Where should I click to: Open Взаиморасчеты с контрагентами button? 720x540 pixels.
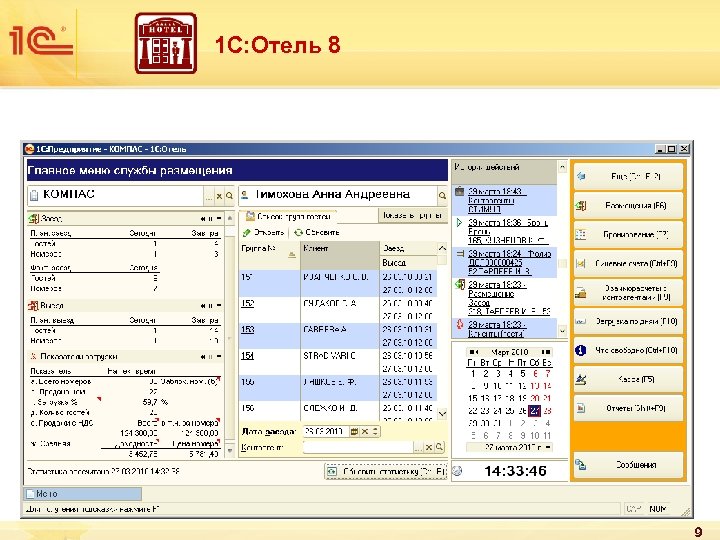coord(628,292)
